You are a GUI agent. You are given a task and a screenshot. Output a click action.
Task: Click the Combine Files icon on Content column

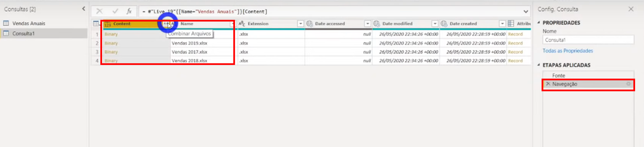click(x=166, y=24)
